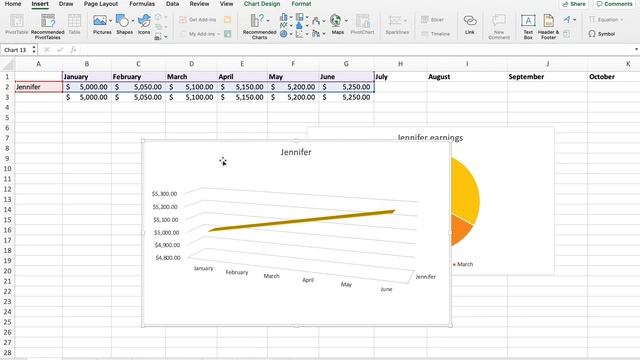Insert a Link
The image size is (640, 360).
coord(470,24)
